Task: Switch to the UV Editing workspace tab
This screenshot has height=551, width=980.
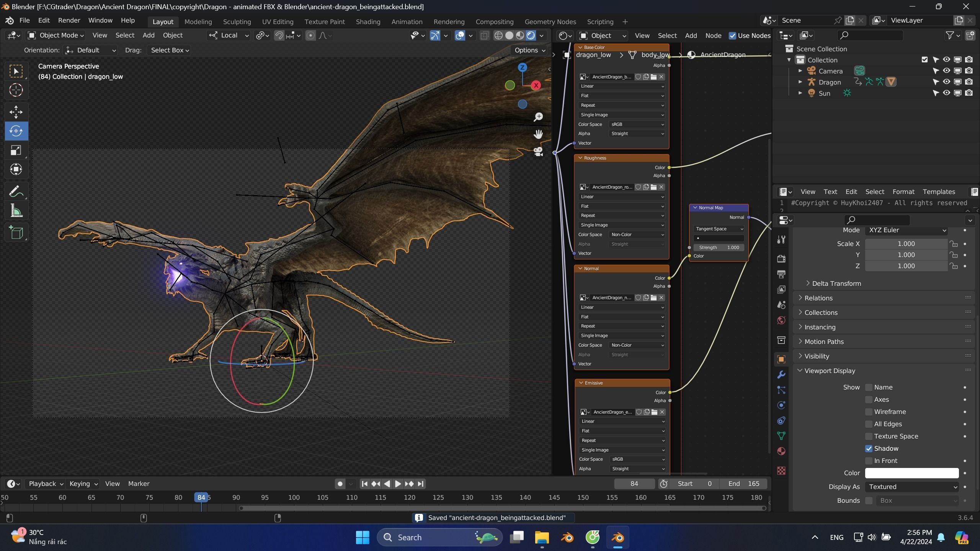Action: [x=278, y=22]
